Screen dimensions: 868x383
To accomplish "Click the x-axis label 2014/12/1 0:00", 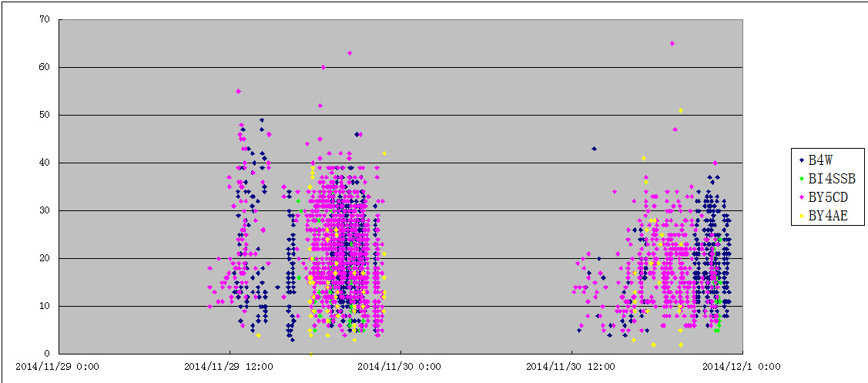I will 741,366.
